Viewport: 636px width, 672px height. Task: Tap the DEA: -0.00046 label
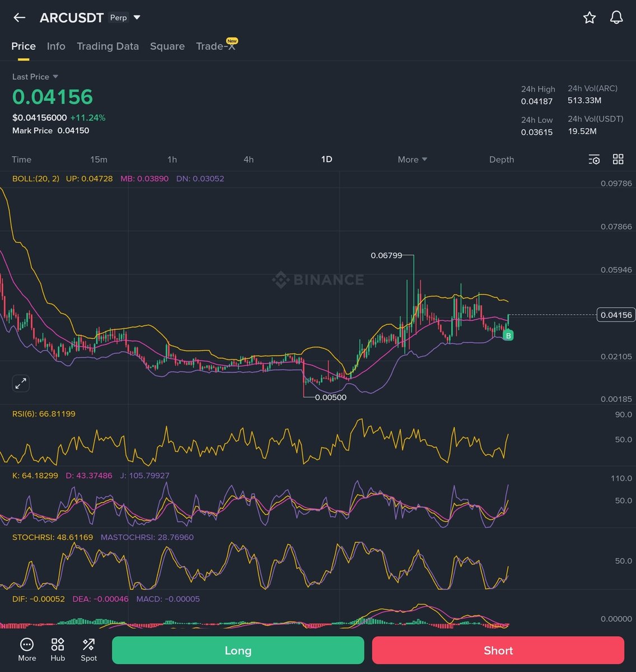point(101,599)
